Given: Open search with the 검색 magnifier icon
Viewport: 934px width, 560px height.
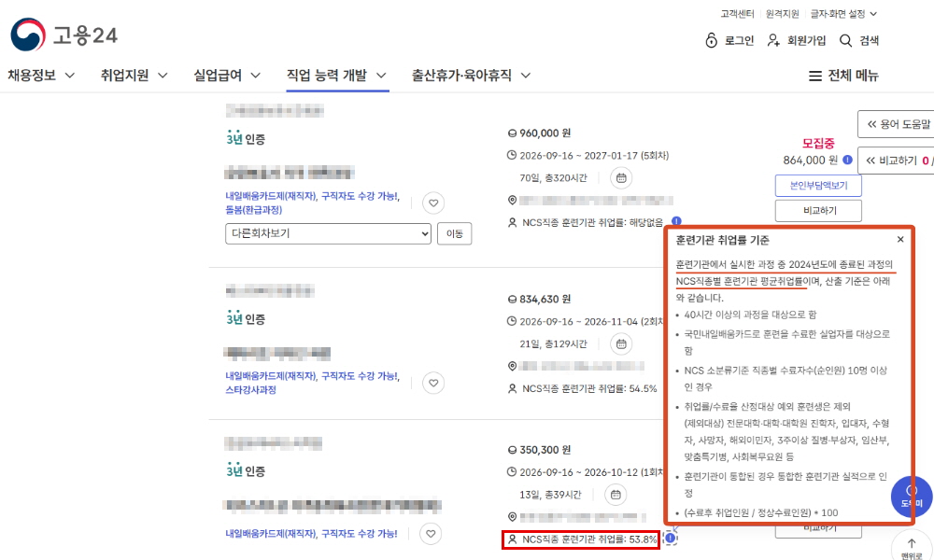Looking at the screenshot, I should click(845, 40).
